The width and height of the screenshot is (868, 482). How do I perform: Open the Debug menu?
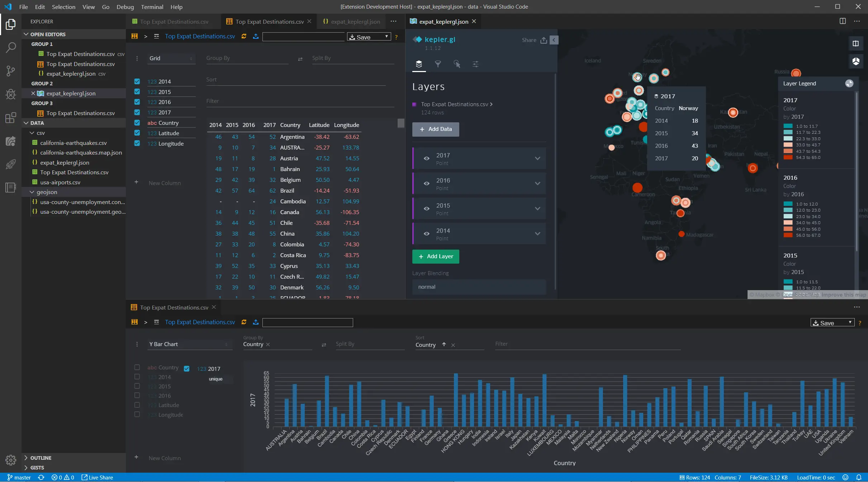point(125,7)
